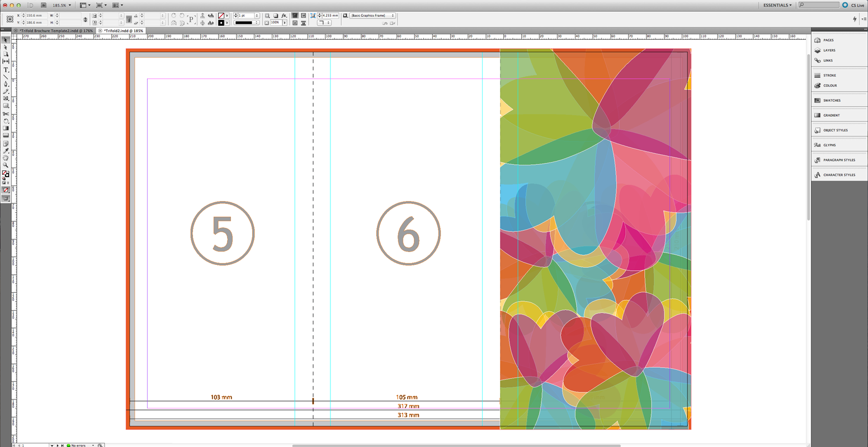Open the Colour panel
The height and width of the screenshot is (447, 868).
[x=830, y=85]
